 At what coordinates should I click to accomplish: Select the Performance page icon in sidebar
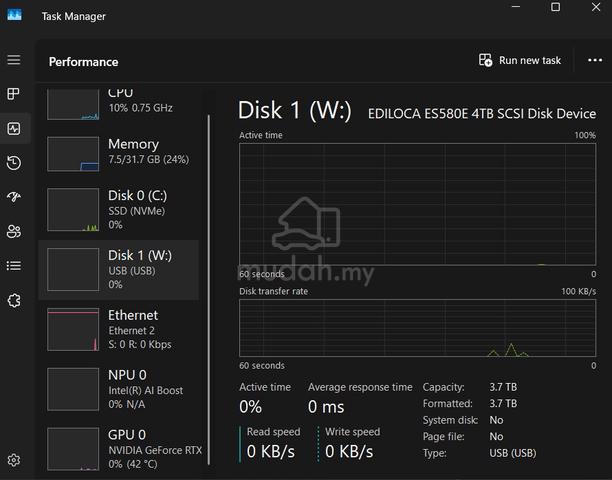pyautogui.click(x=14, y=128)
